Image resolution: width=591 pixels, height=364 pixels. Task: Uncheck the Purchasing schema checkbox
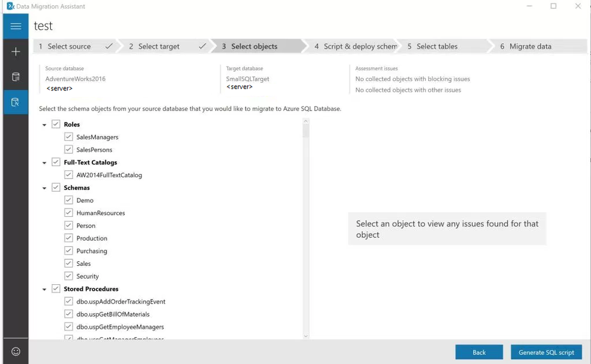(68, 251)
